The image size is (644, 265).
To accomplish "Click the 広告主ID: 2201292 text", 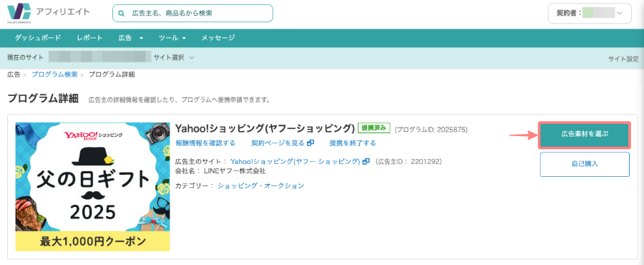I will (409, 161).
